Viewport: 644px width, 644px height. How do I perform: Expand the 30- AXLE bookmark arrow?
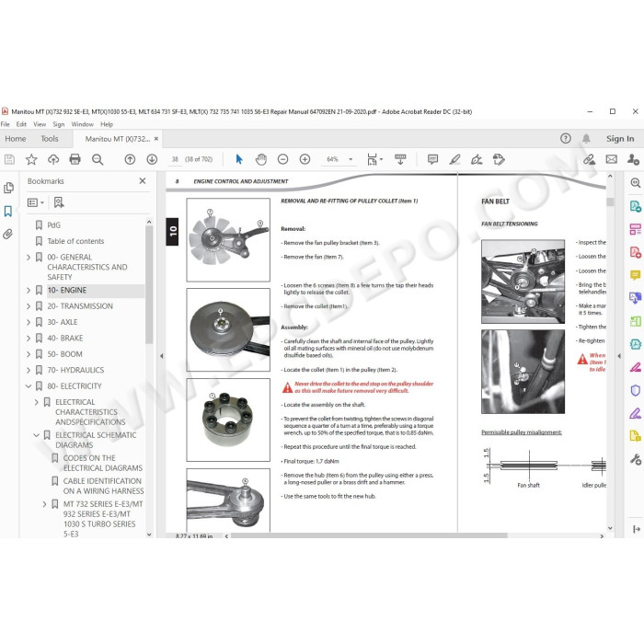(x=29, y=322)
